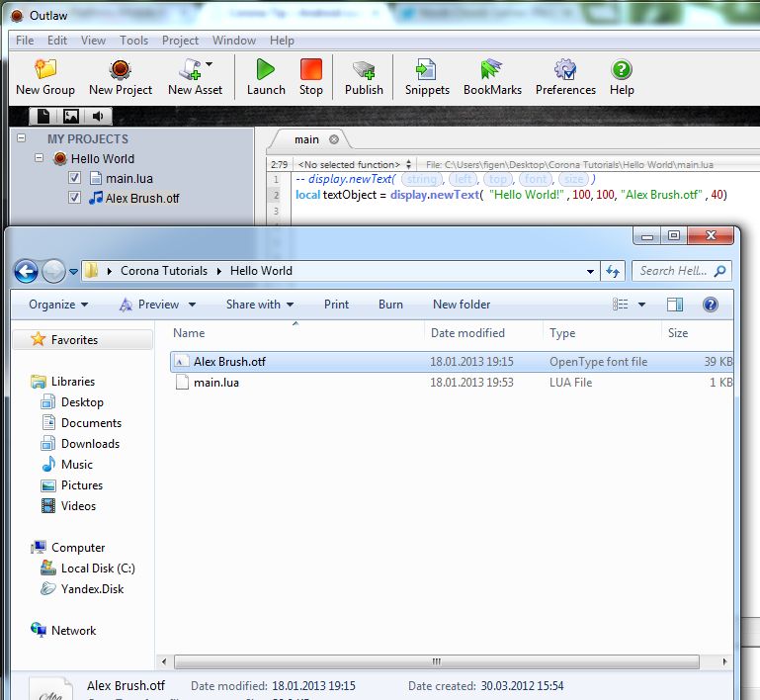Open the File menu in Outlaw
The width and height of the screenshot is (760, 700).
25,41
